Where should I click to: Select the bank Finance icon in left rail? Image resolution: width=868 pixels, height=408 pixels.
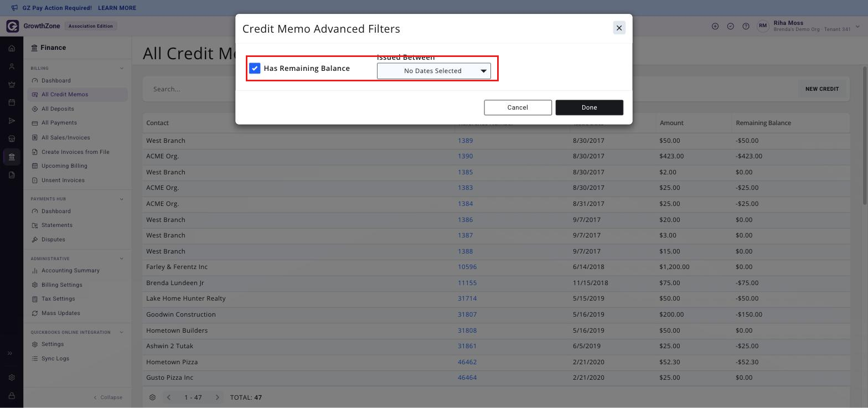(x=12, y=157)
